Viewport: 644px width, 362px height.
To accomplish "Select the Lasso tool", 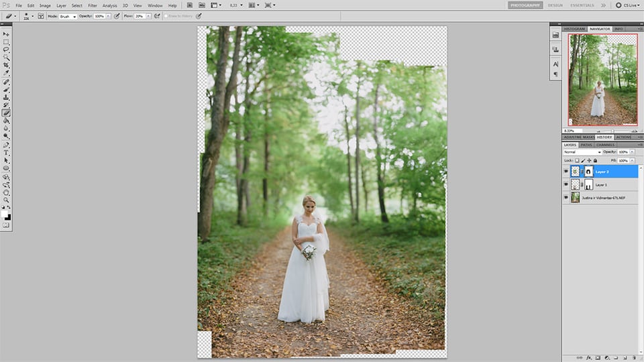I will [x=6, y=50].
